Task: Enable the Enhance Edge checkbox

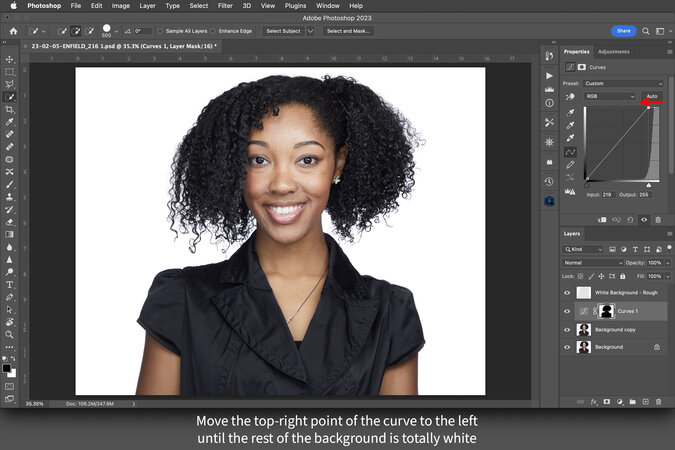Action: pos(214,31)
